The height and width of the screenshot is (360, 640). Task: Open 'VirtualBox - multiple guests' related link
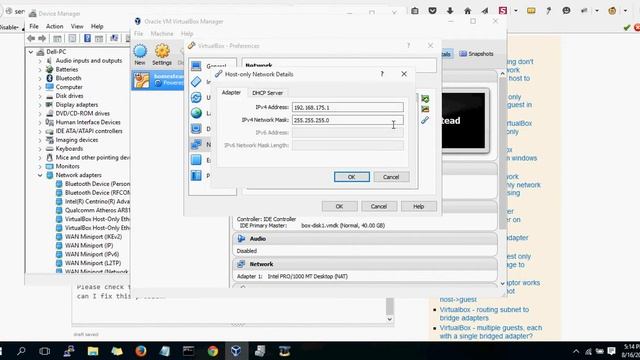click(491, 332)
